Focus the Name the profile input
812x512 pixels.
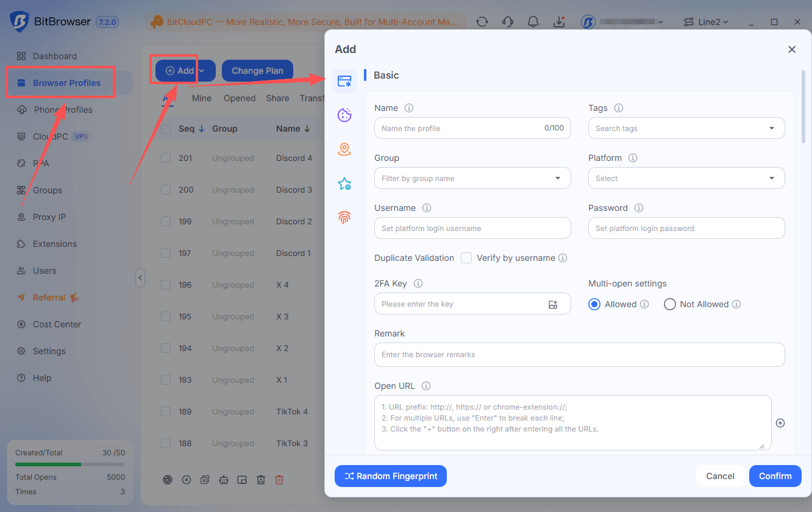472,129
